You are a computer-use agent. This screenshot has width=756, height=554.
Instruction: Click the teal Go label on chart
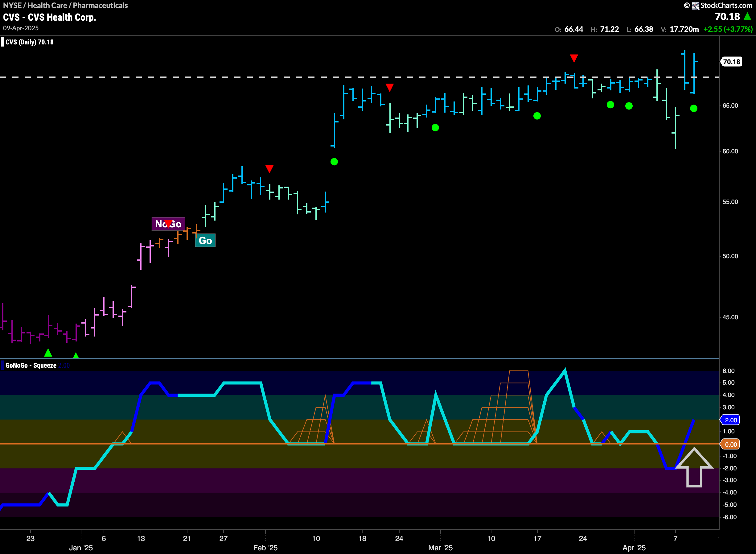pyautogui.click(x=205, y=240)
